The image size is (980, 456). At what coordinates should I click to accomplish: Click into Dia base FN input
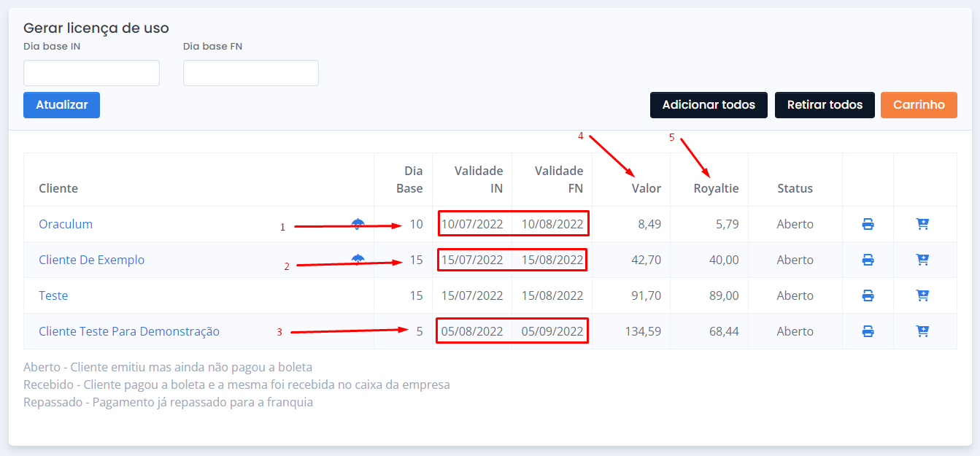point(250,73)
